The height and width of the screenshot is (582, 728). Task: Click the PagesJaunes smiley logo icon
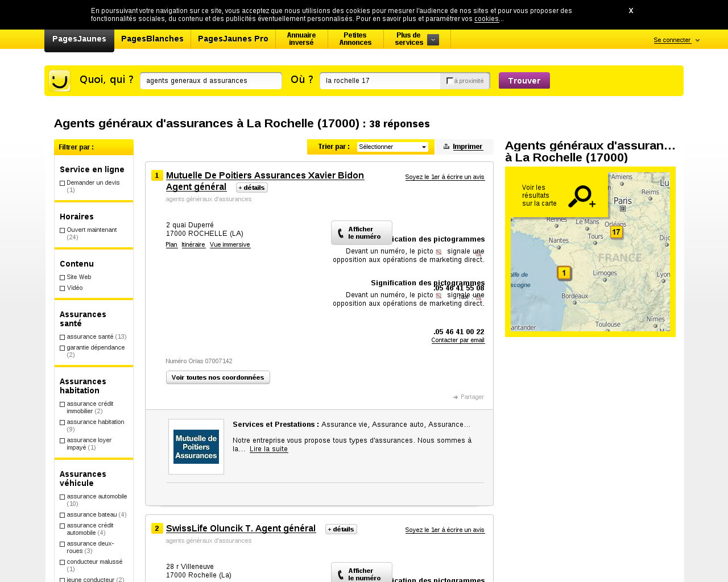60,81
